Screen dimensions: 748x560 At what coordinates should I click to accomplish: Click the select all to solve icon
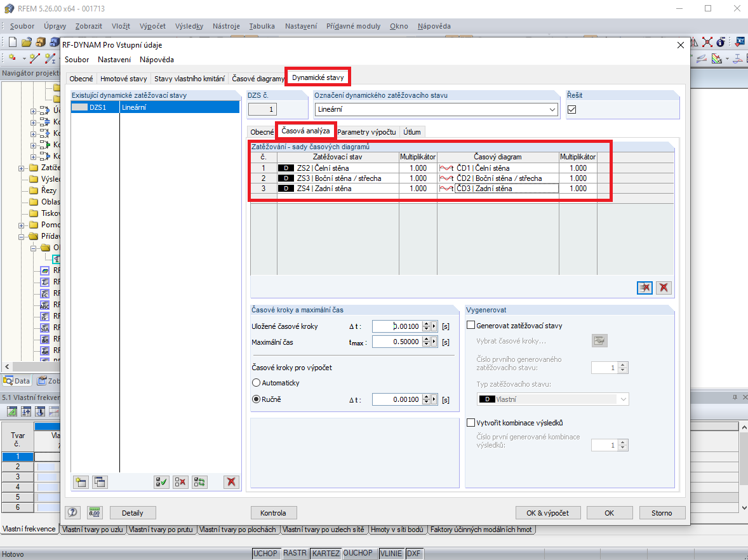point(162,482)
